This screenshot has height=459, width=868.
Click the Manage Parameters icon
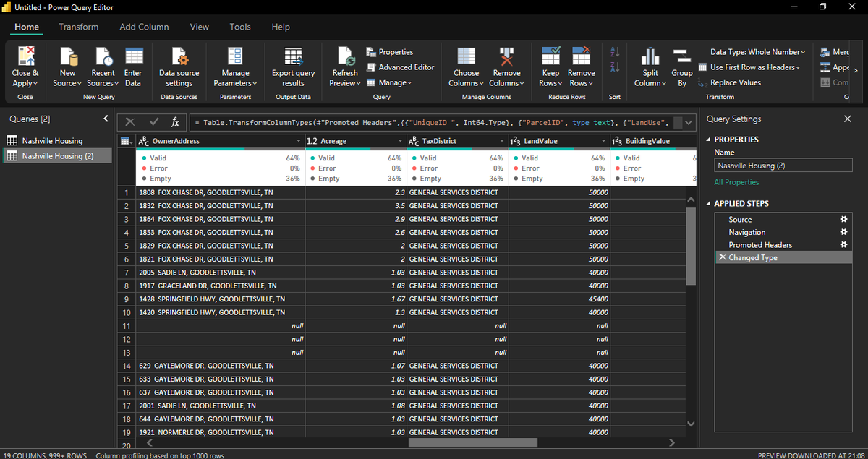coord(235,56)
